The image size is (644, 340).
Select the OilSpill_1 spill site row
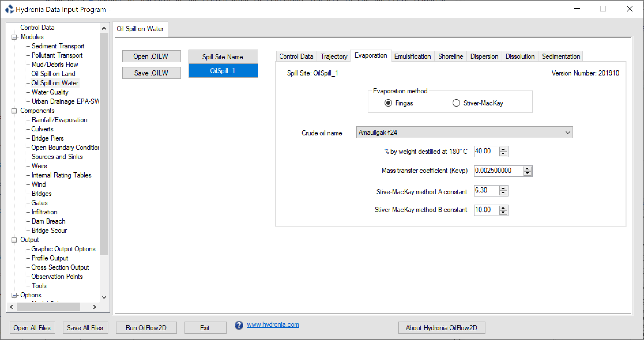[223, 71]
